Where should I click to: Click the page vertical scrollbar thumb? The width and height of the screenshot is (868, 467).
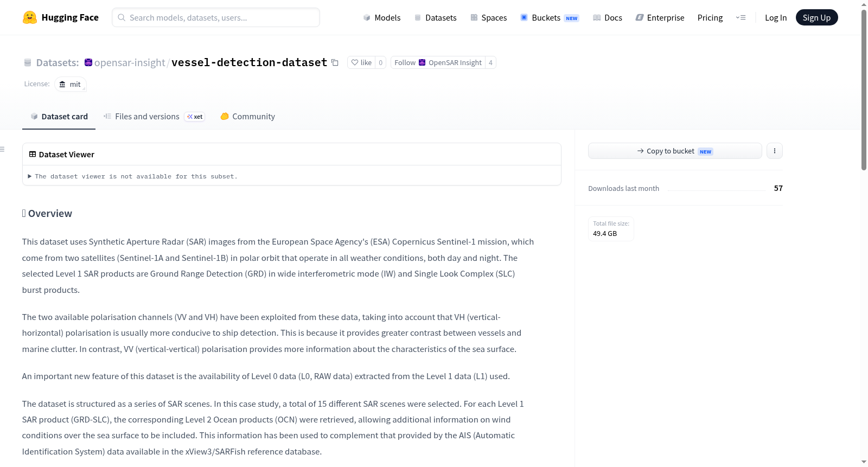coord(864,89)
